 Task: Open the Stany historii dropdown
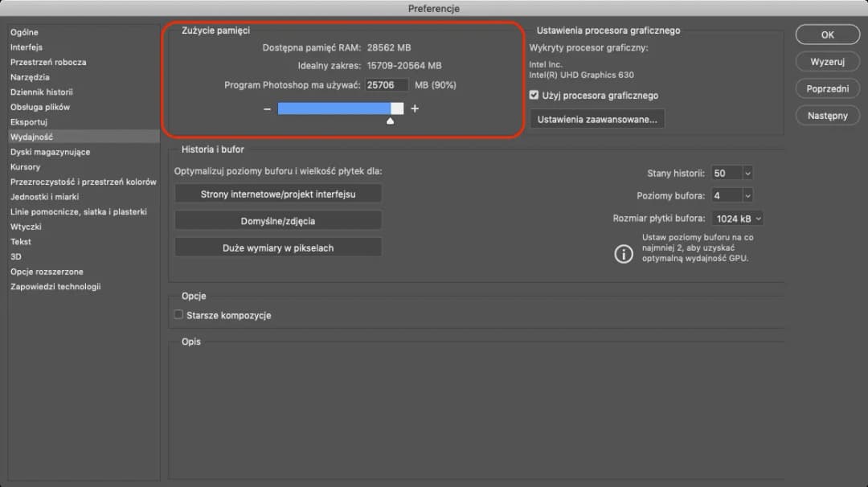coord(731,173)
